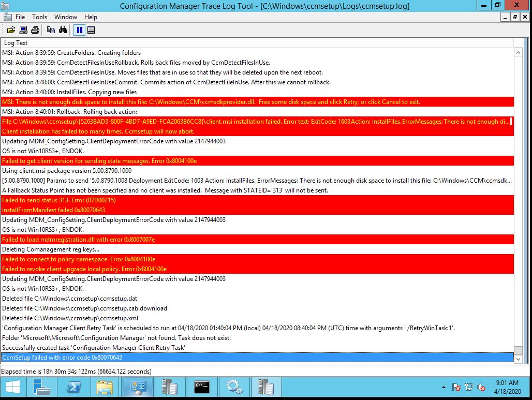The image size is (532, 400).
Task: Select the 'Configuration Manager Client Retry Task is scheduled' line
Action: click(257, 328)
